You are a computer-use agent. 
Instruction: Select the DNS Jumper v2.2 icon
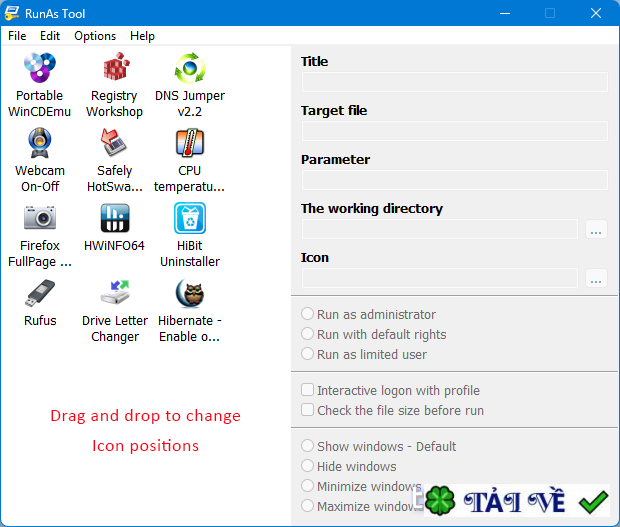(190, 68)
